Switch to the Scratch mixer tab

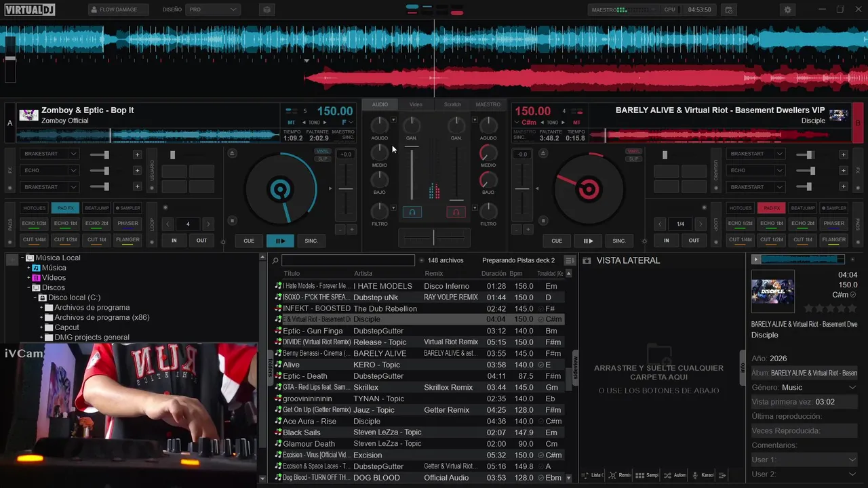452,104
